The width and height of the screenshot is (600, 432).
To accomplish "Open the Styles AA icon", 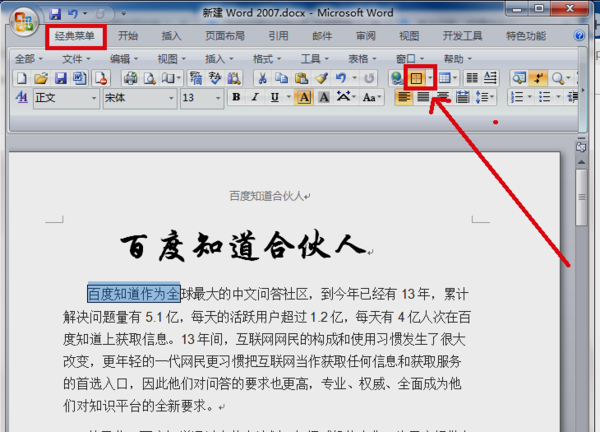I will point(22,98).
